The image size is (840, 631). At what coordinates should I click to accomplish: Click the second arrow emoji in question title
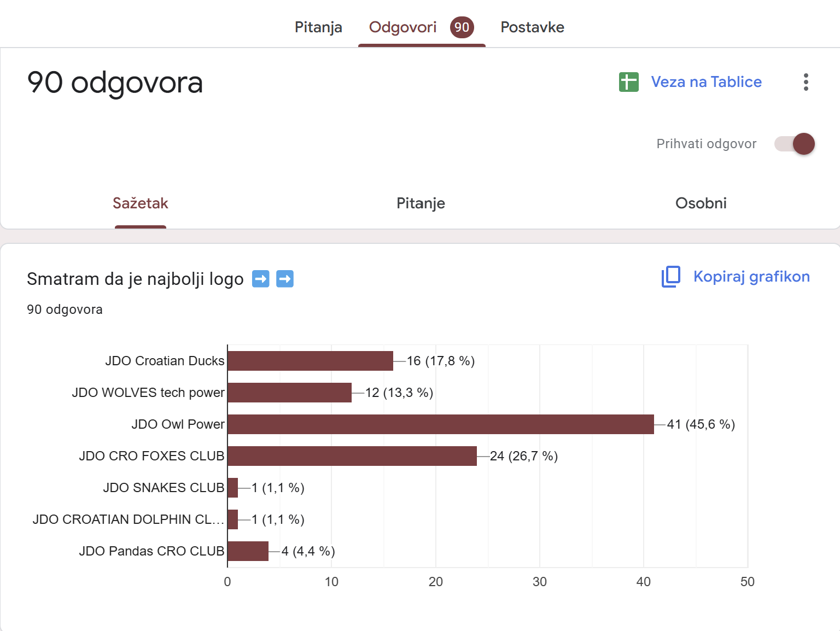coord(284,279)
